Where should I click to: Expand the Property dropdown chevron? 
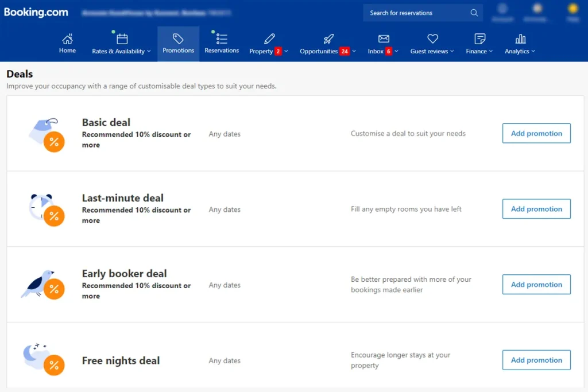pyautogui.click(x=286, y=51)
